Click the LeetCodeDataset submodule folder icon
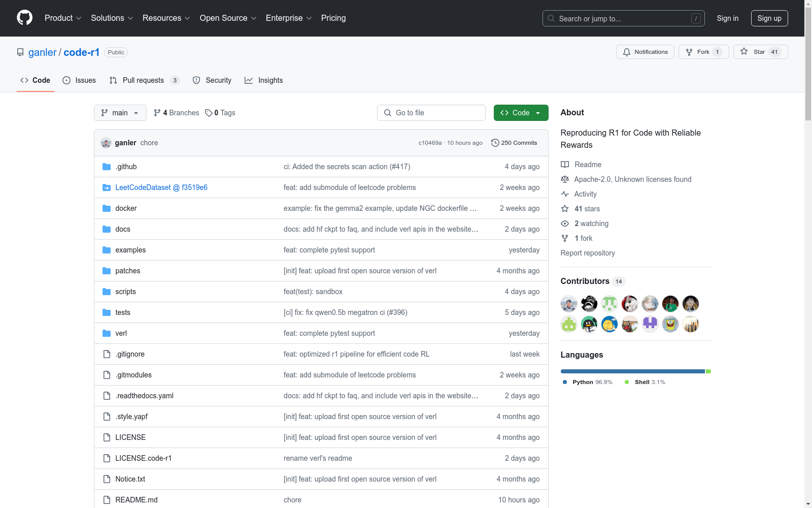The width and height of the screenshot is (812, 508). [x=107, y=187]
